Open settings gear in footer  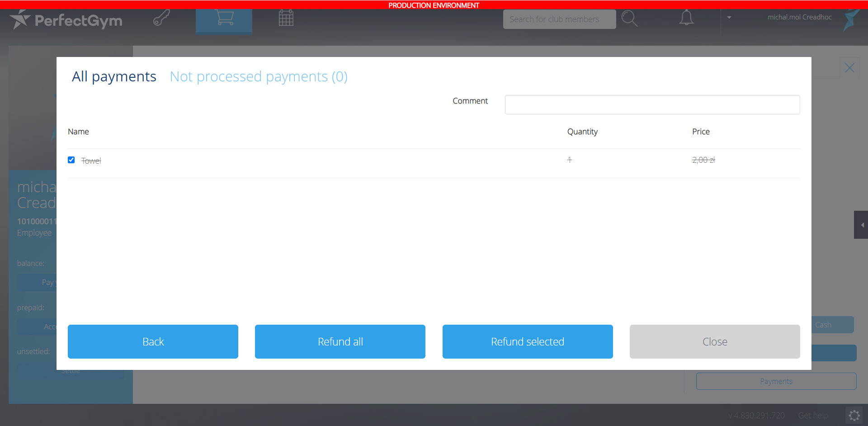tap(854, 415)
